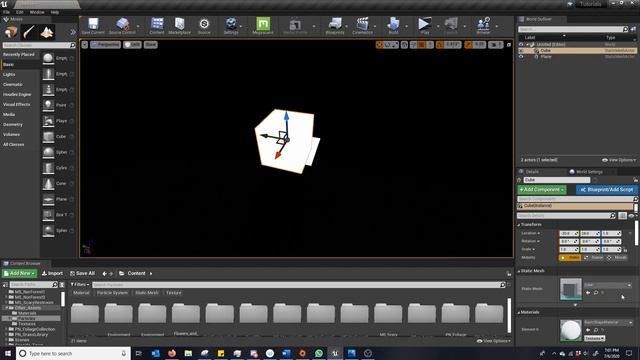The width and height of the screenshot is (640, 360).
Task: Click Save All in Content Browser
Action: tap(82, 273)
